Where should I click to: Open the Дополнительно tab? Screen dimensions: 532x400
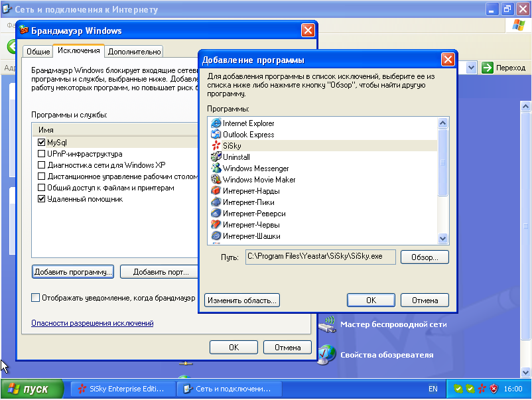coord(134,52)
